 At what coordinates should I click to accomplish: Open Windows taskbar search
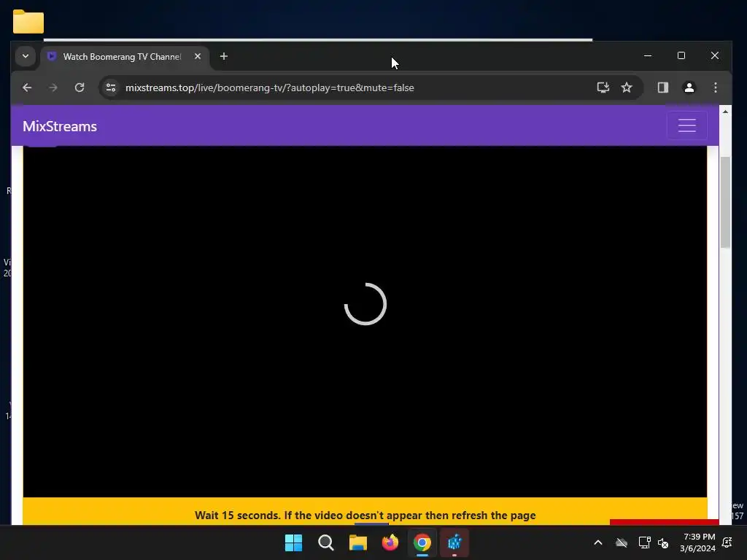click(326, 542)
